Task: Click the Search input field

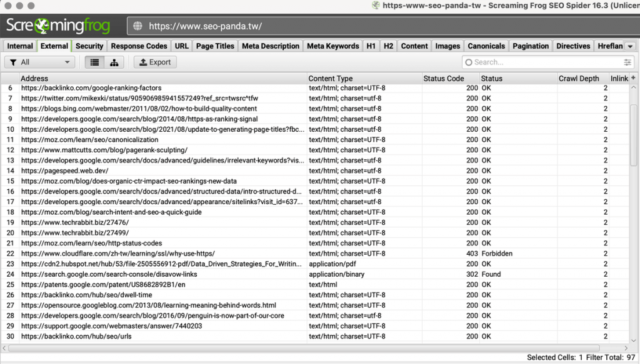Action: 548,62
